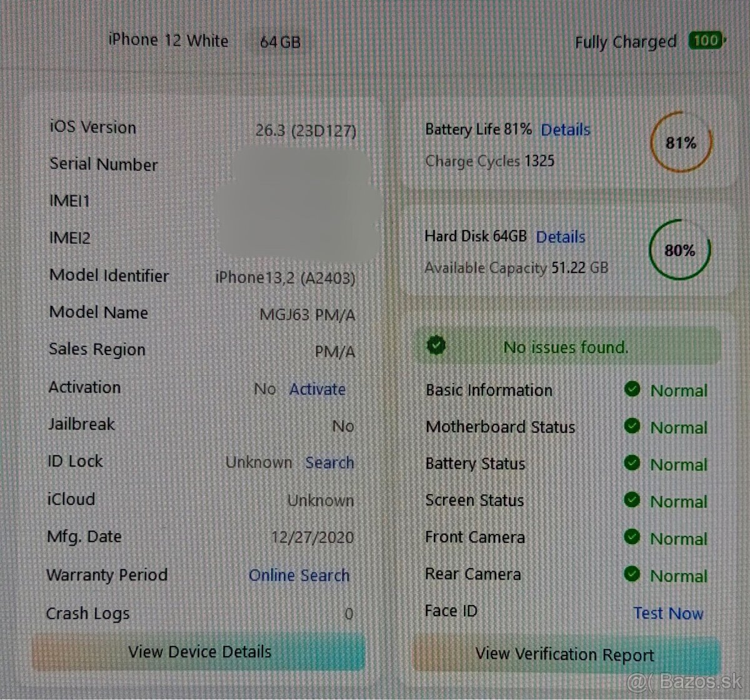Click the Rear Camera green check icon
Screen dimensions: 750x700
pyautogui.click(x=632, y=574)
